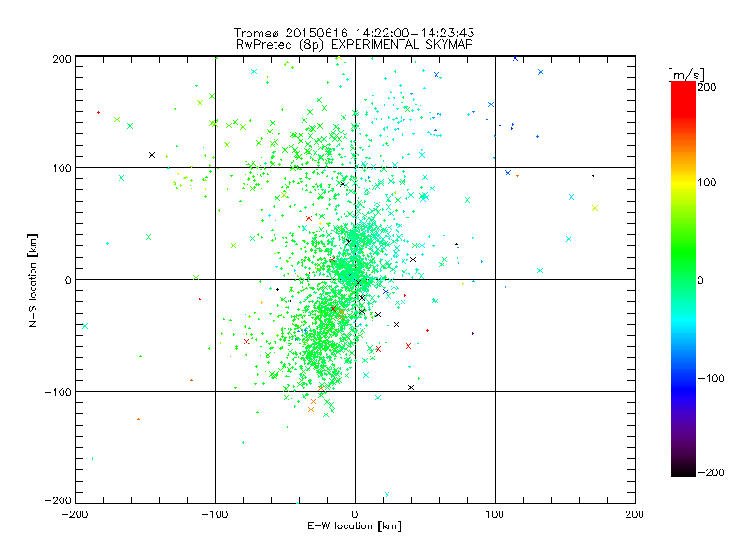Click the [m/s] unit label above colorbar
The height and width of the screenshot is (560, 747).
[x=684, y=73]
